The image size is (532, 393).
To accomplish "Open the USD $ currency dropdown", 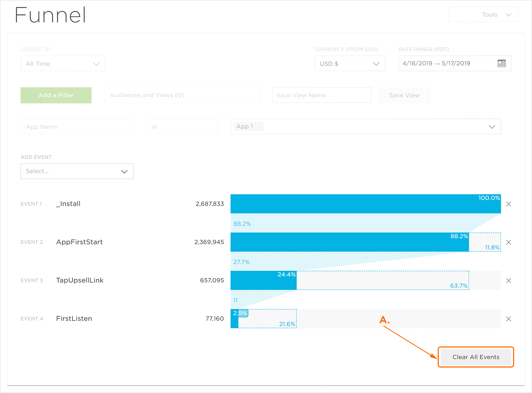I will click(x=349, y=64).
